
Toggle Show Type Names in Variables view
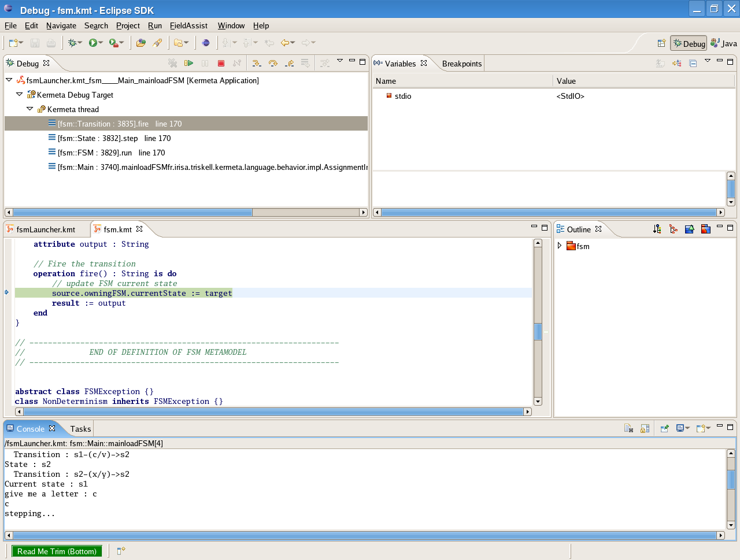coord(660,64)
